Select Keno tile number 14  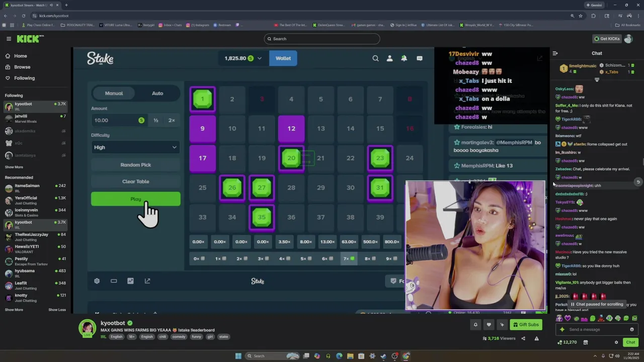pos(350,129)
